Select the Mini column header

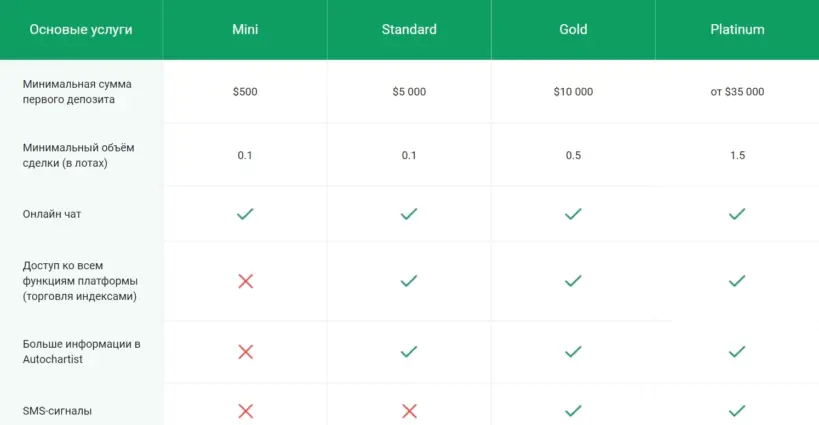(245, 30)
